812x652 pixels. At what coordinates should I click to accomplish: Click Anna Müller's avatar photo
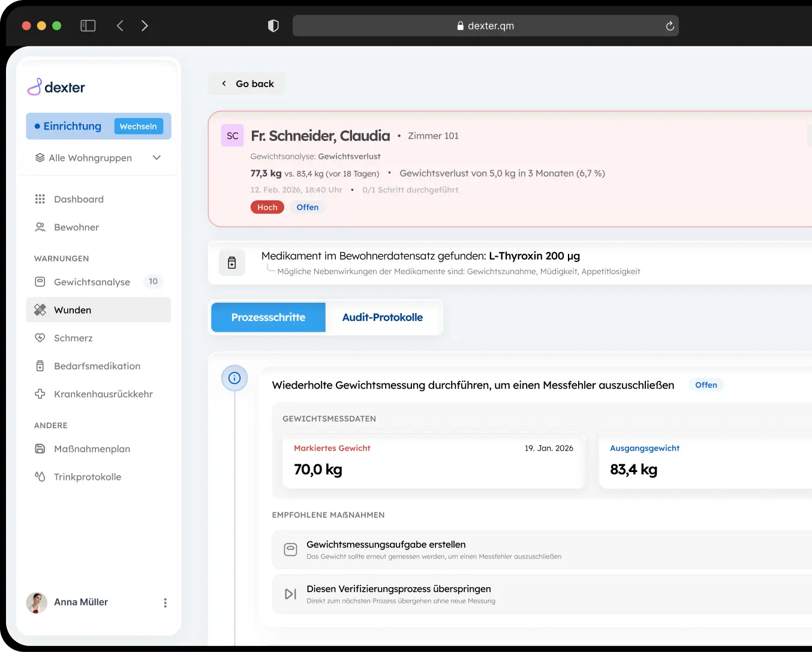click(37, 603)
